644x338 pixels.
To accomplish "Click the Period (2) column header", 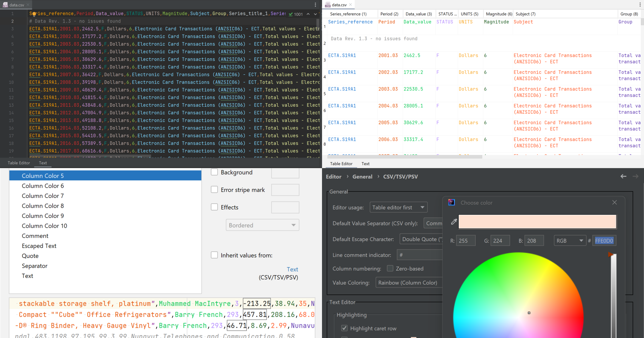I will (x=390, y=14).
